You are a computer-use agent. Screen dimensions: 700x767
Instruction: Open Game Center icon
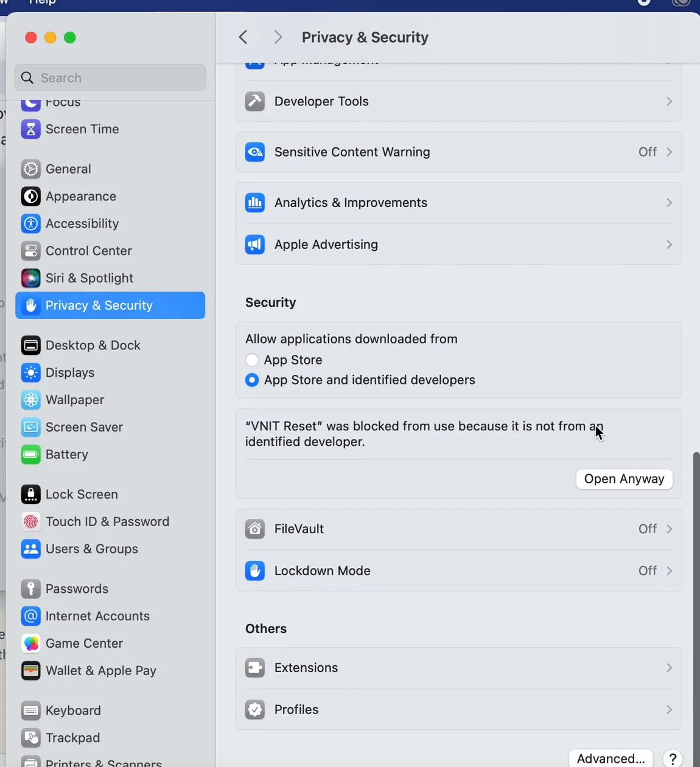[x=30, y=643]
